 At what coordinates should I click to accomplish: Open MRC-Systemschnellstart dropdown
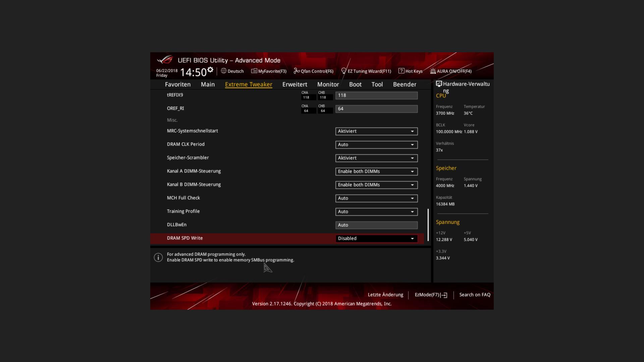tap(376, 131)
